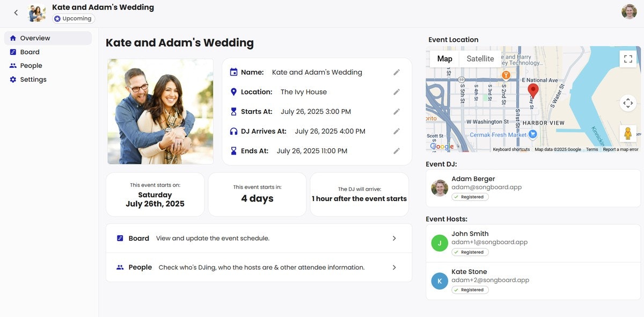This screenshot has height=317, width=644.
Task: Click the couple's event photo
Action: [160, 111]
